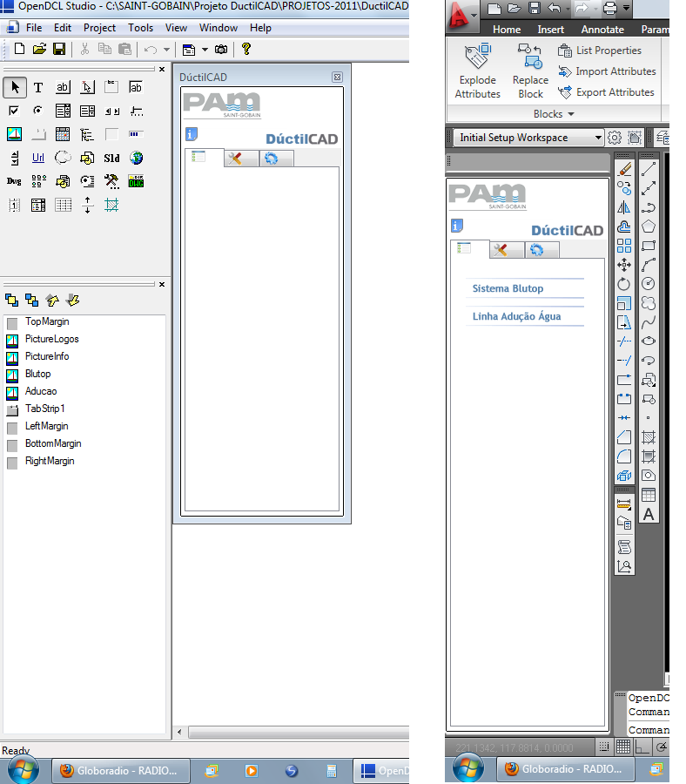
Task: Select the AutoCAD Move tool icon
Action: [624, 265]
